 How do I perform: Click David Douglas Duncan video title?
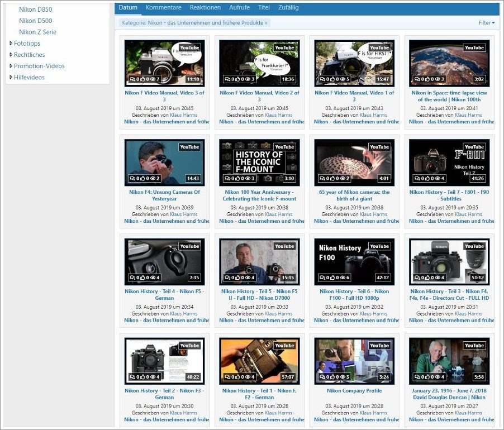[x=449, y=394]
